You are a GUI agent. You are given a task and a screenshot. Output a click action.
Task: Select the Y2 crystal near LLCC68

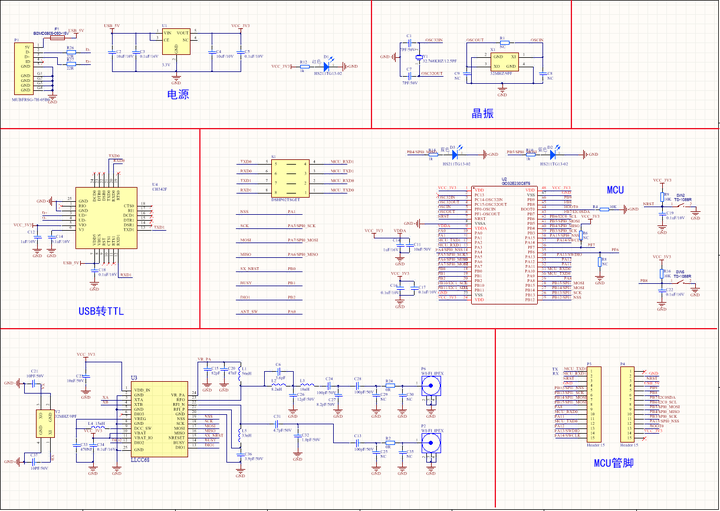[43, 423]
